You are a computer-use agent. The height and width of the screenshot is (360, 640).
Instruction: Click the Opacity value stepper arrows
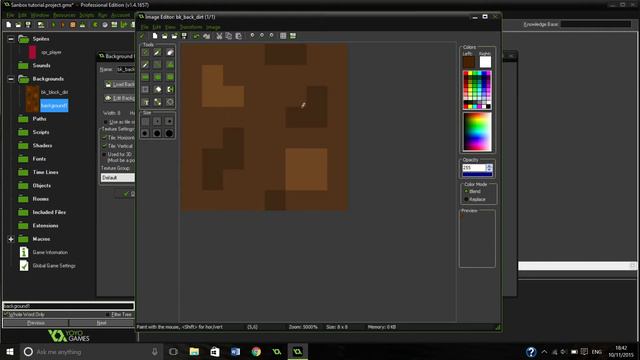(489, 168)
